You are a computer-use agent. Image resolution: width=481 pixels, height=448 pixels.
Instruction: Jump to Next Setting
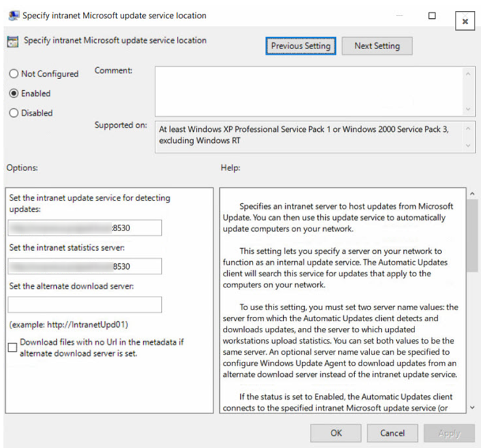tap(377, 46)
